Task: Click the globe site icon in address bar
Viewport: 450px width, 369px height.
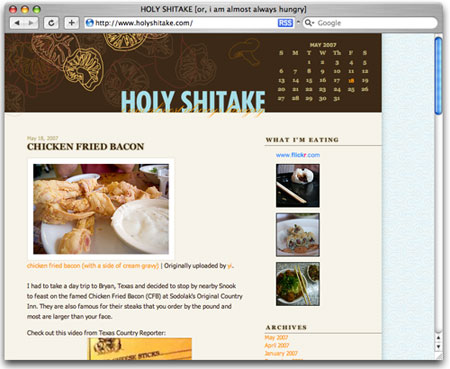Action: (x=89, y=23)
